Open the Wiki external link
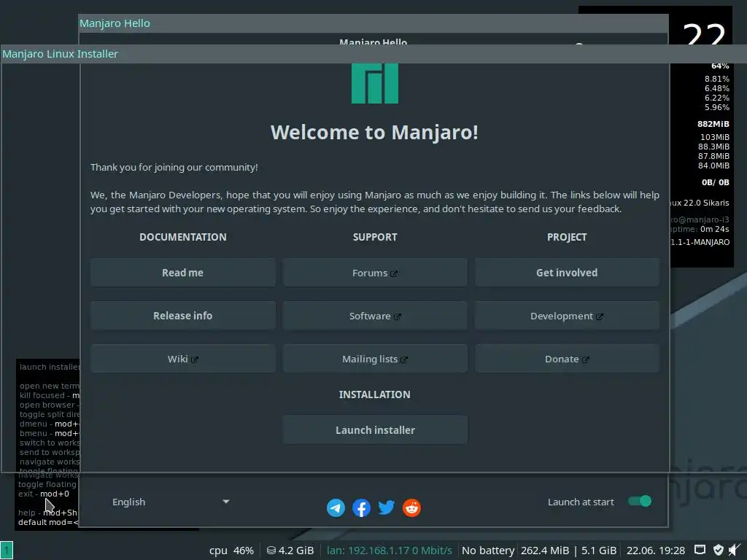This screenshot has height=560, width=747. (183, 359)
